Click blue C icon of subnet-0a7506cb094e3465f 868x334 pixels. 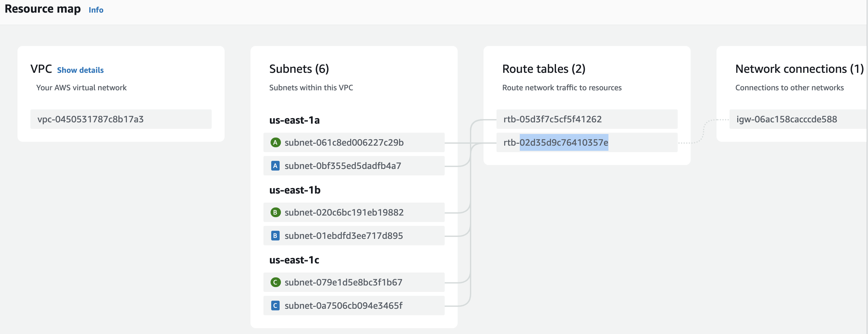pos(275,305)
